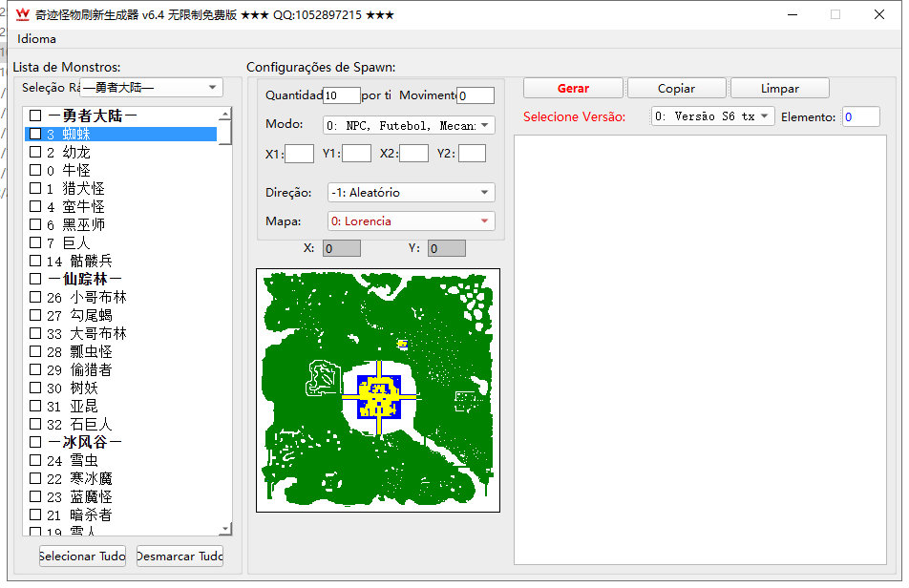Click the X1 coordinate field
909x588 pixels.
point(299,154)
